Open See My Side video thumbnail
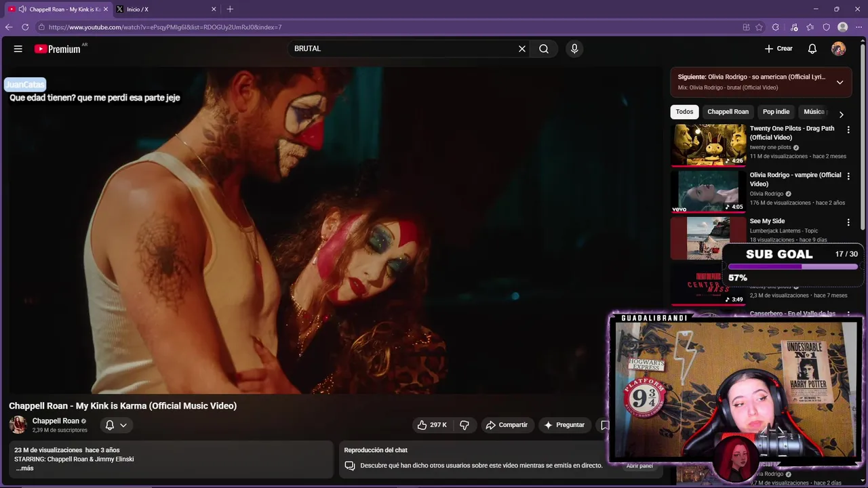Viewport: 868px width, 488px height. [x=708, y=238]
